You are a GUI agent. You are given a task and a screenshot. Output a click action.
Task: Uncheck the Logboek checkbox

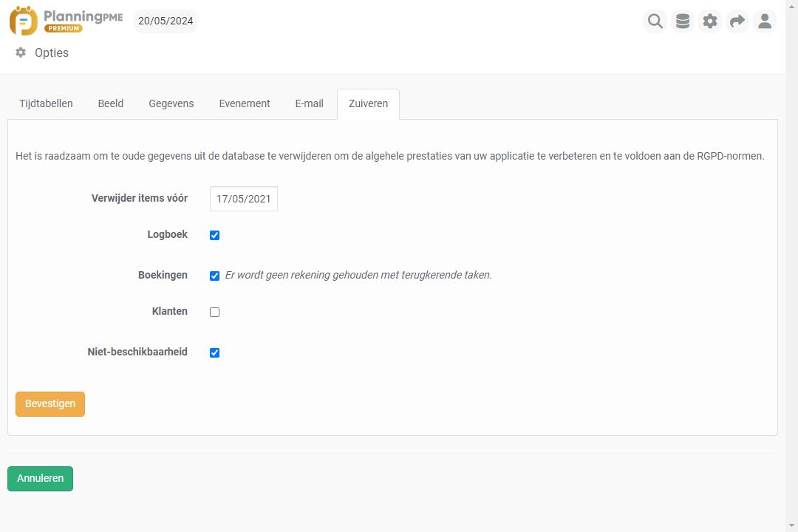[215, 235]
